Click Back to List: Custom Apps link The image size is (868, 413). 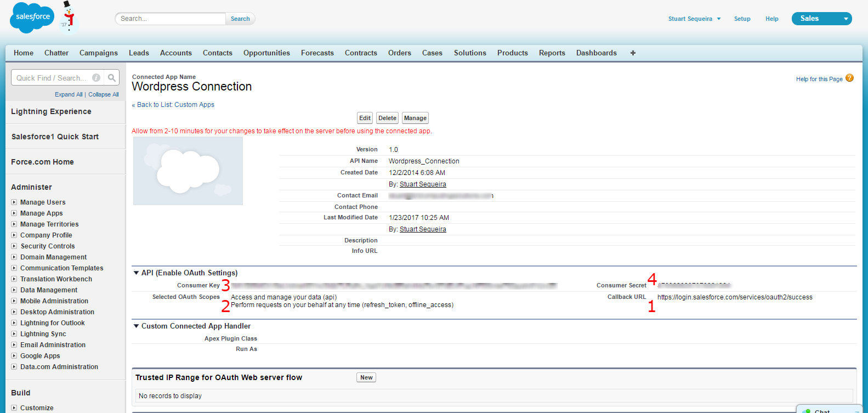point(175,105)
